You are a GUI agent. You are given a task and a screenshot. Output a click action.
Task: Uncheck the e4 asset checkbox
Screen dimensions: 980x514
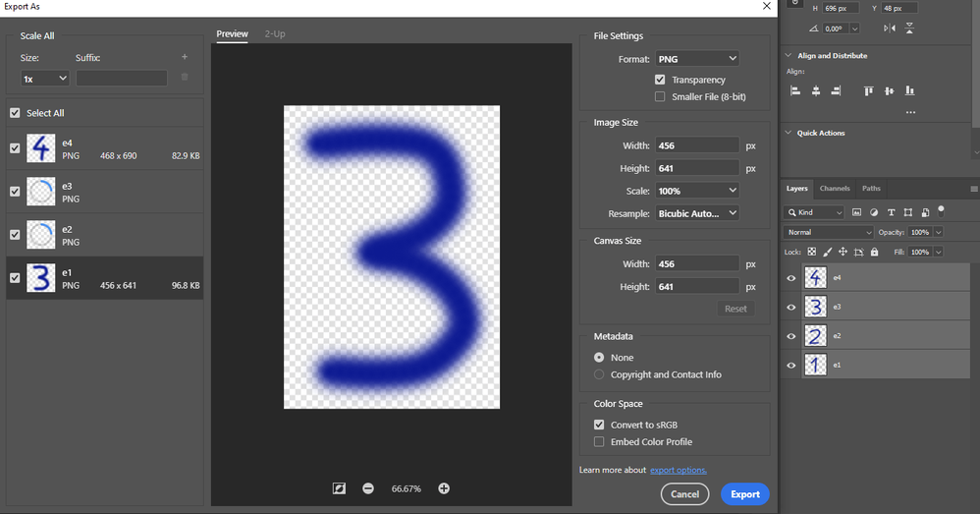(x=15, y=148)
